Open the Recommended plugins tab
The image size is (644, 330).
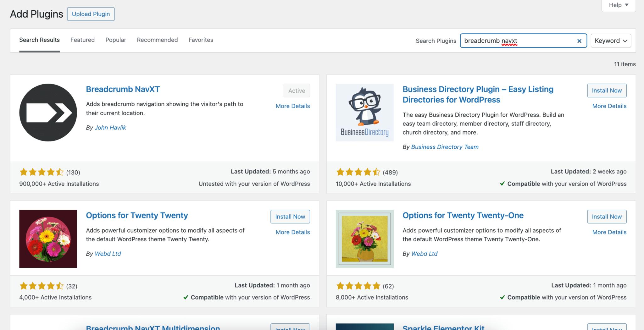click(157, 40)
